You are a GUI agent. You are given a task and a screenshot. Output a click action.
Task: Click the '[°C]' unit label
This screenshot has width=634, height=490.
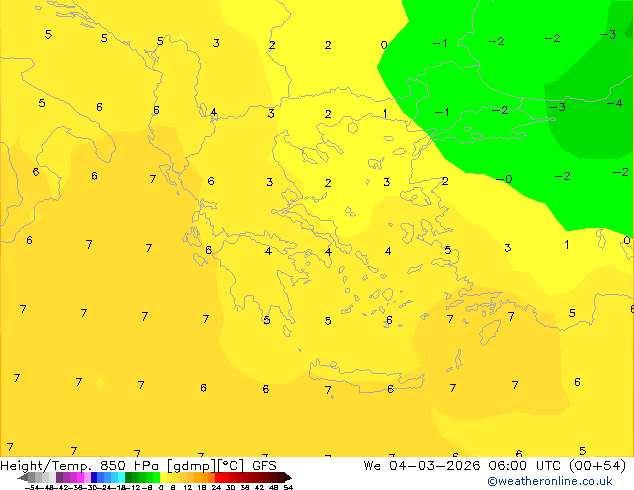point(231,466)
